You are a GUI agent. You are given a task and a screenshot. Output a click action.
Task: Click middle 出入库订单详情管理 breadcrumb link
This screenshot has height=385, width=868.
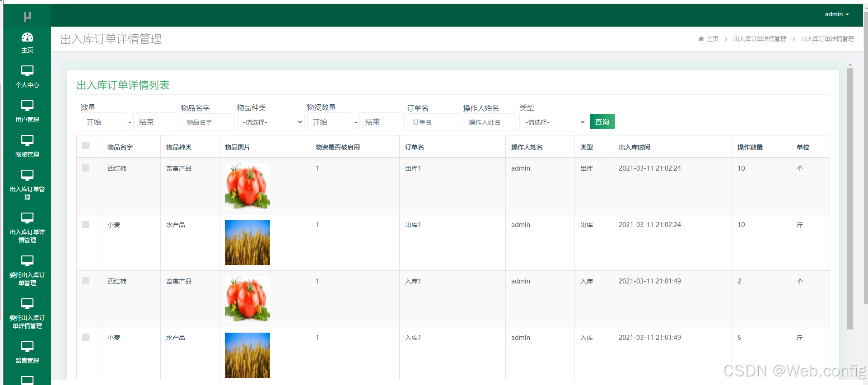pos(760,39)
